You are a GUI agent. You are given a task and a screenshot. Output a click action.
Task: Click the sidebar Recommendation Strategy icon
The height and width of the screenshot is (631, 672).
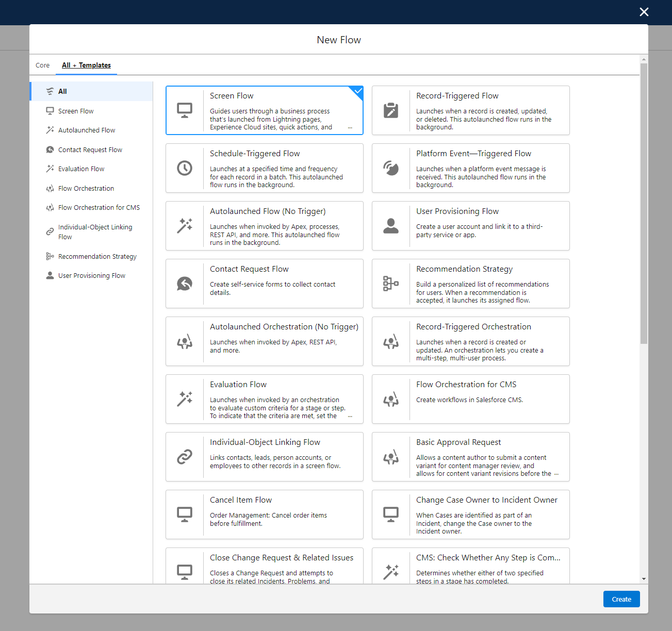pyautogui.click(x=50, y=256)
